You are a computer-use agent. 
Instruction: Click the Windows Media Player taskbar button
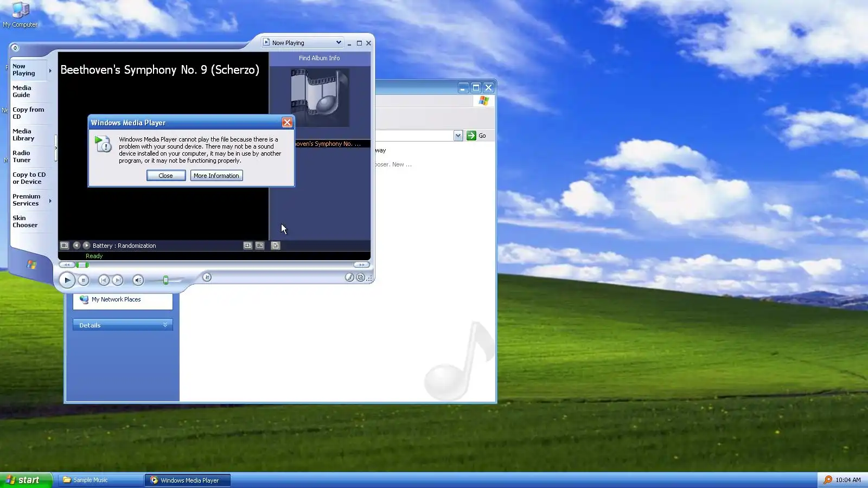click(x=188, y=480)
